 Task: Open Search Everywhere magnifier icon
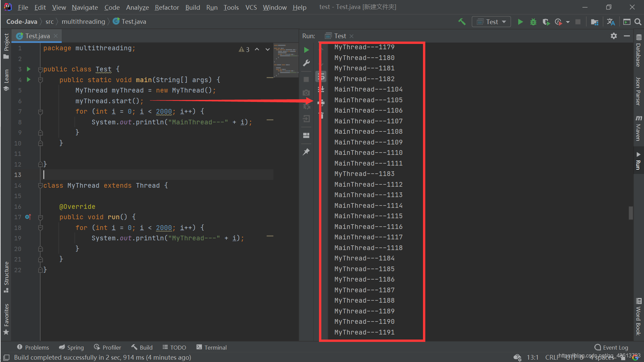coord(638,22)
